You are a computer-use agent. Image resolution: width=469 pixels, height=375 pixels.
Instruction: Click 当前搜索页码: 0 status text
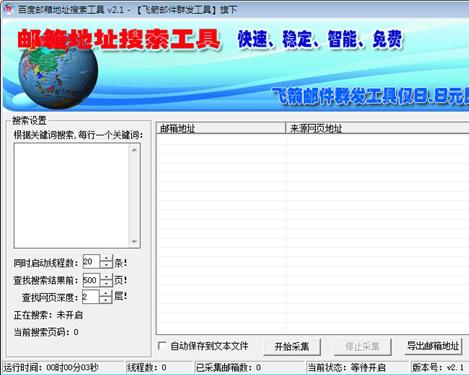point(46,332)
